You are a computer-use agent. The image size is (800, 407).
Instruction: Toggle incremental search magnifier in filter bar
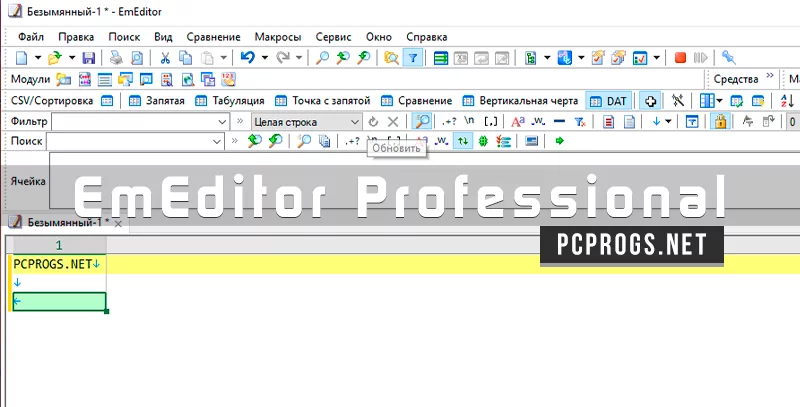422,121
